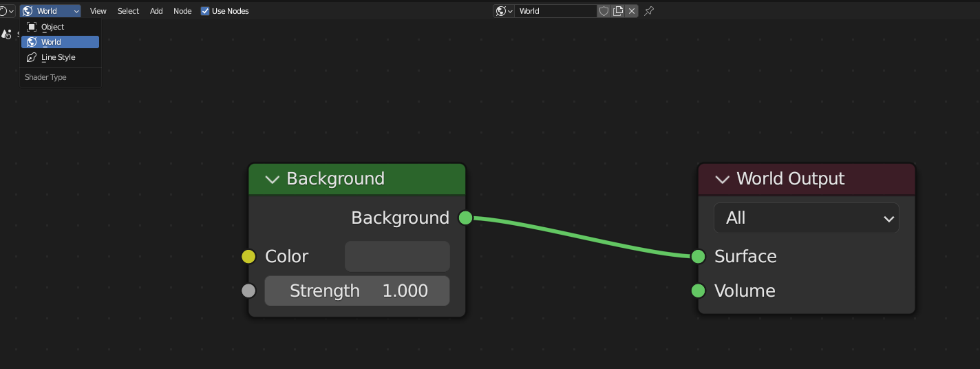Duplicate the world data-block
The height and width of the screenshot is (369, 980).
coord(618,11)
